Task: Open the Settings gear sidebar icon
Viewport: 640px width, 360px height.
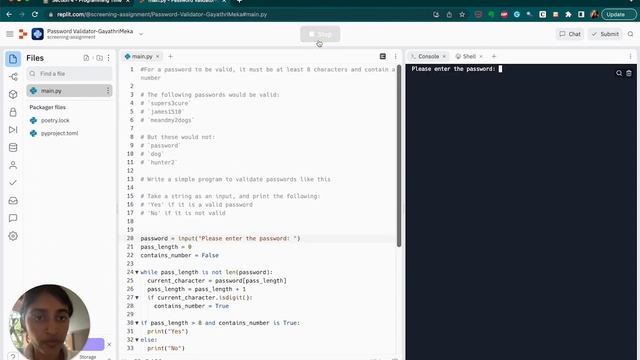Action: pos(13,236)
